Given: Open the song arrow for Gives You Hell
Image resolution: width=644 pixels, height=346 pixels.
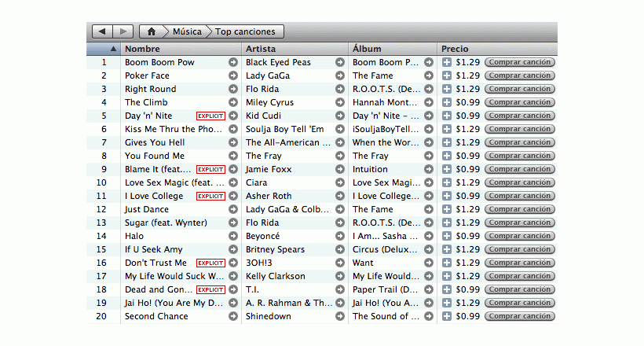Looking at the screenshot, I should [x=233, y=142].
